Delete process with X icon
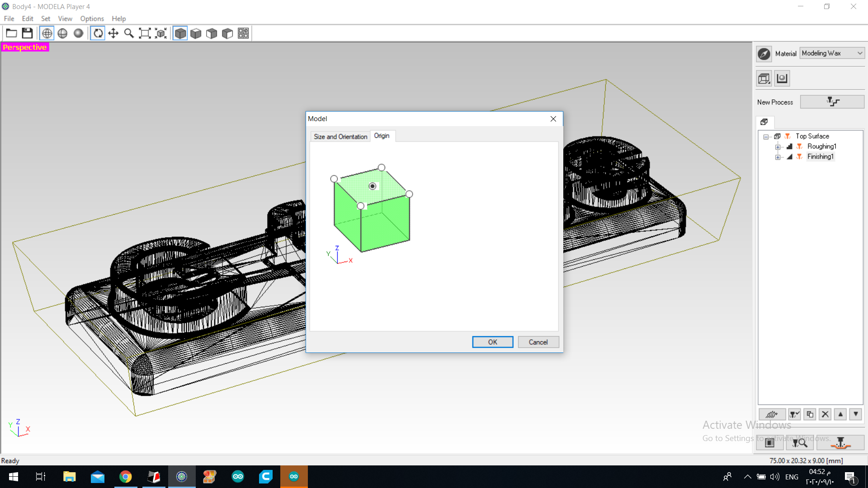This screenshot has width=868, height=488. [x=825, y=414]
